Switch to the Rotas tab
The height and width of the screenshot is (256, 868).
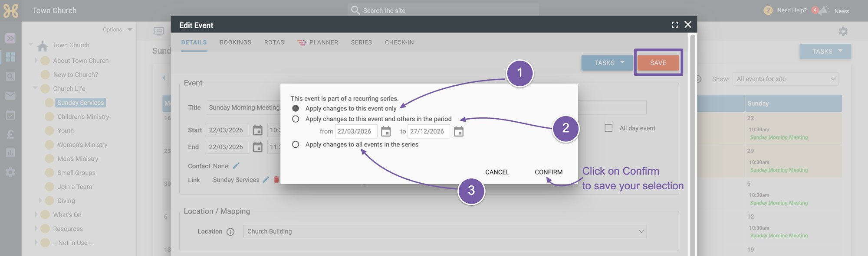point(274,42)
